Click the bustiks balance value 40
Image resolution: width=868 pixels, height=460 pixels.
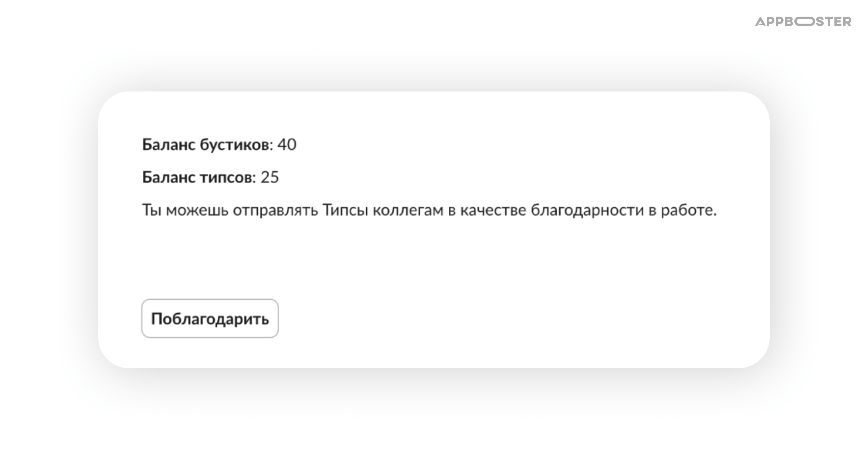click(287, 144)
